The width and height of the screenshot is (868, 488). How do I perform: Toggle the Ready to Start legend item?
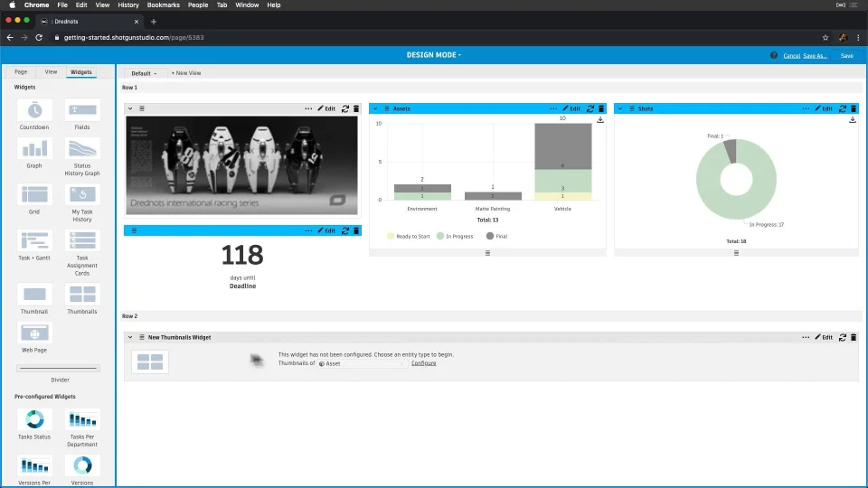[409, 236]
